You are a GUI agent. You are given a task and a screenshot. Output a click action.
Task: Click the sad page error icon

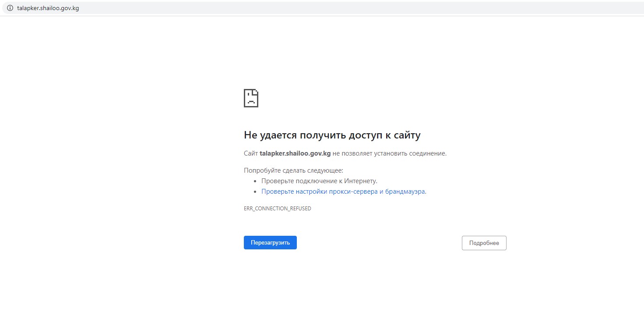251,98
